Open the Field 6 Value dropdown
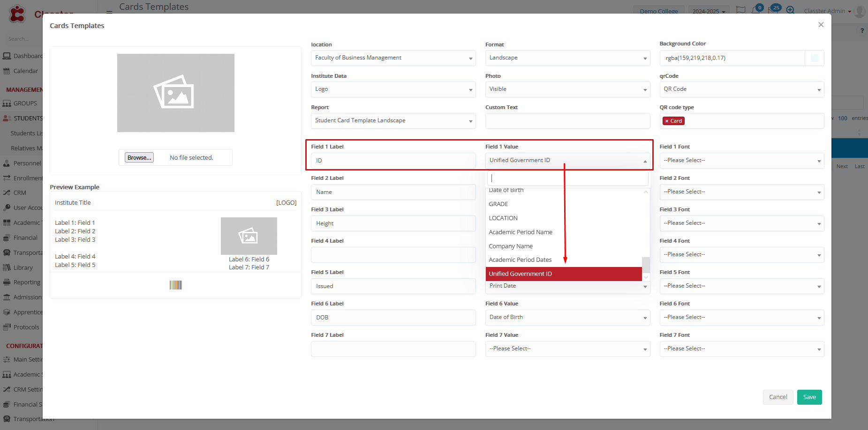The height and width of the screenshot is (430, 868). pyautogui.click(x=567, y=318)
